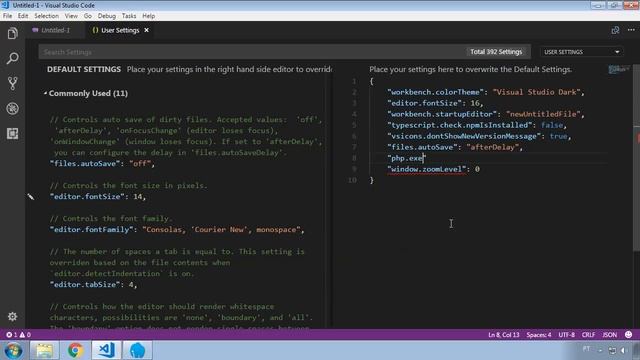Open the Edit menu

point(23,16)
